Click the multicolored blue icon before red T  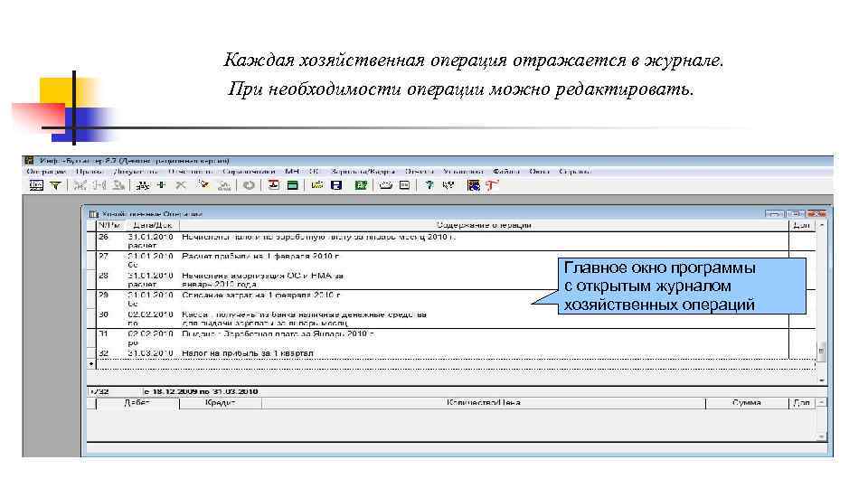pos(473,185)
